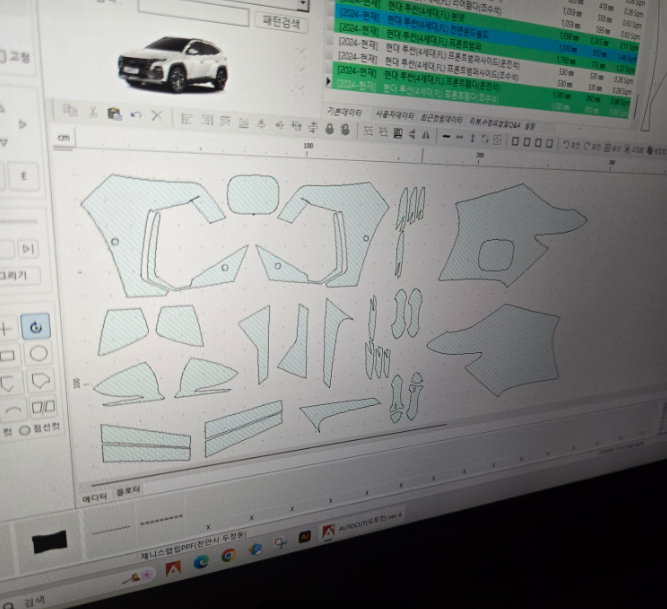Switch to 기본데이터 tab
667x609 pixels.
coord(344,112)
